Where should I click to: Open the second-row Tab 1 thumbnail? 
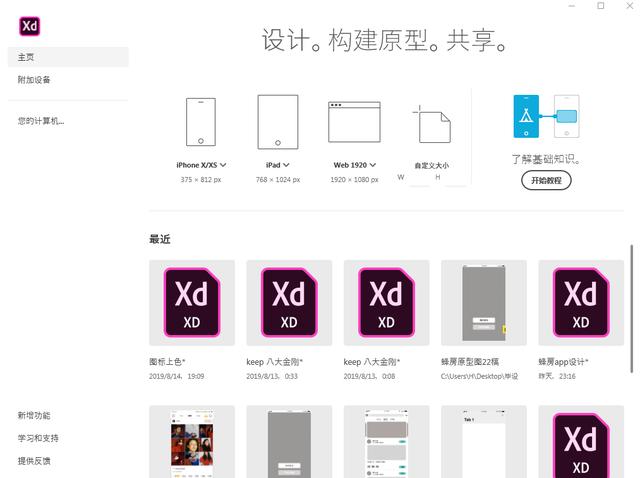[484, 442]
